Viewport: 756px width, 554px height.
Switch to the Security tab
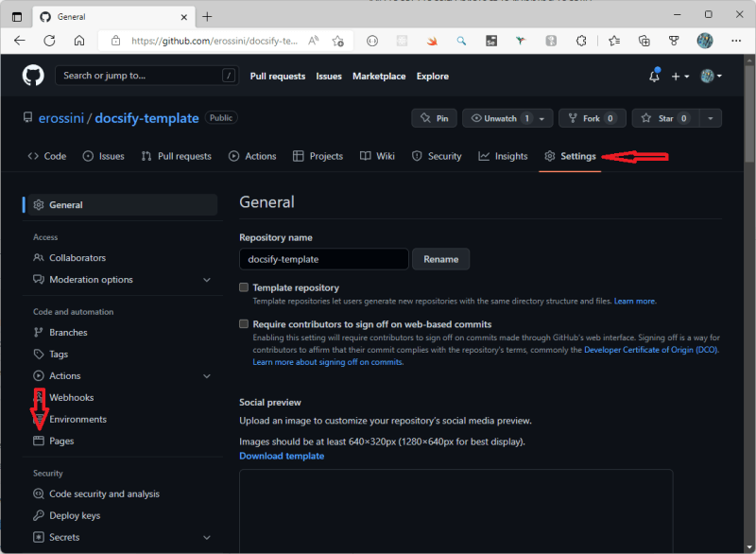click(437, 156)
